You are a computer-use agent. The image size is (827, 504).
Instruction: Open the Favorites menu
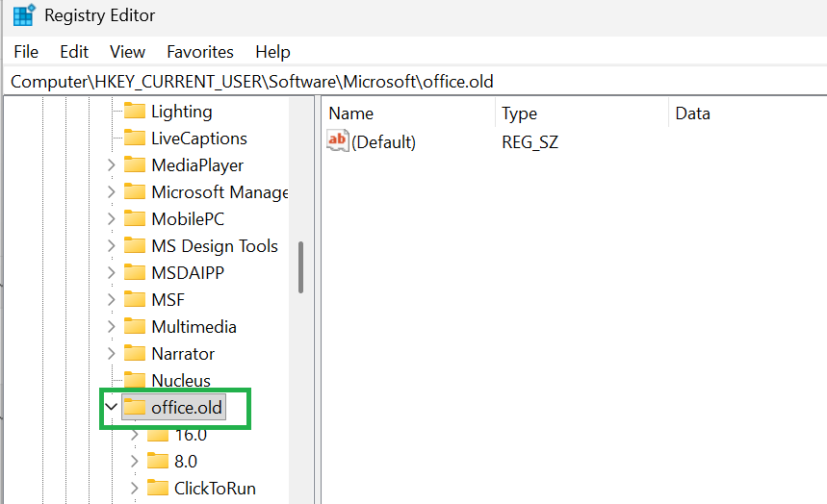200,52
